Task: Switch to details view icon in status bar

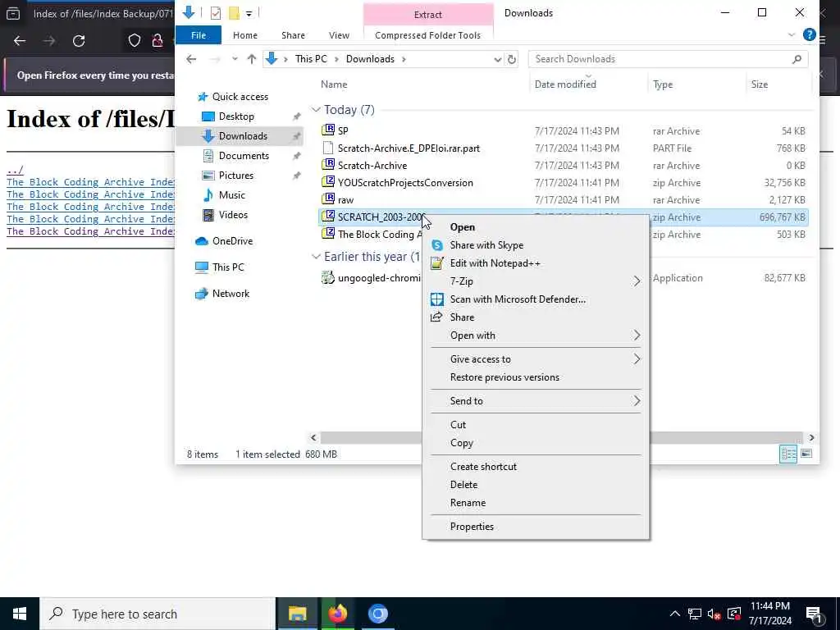Action: [x=788, y=454]
